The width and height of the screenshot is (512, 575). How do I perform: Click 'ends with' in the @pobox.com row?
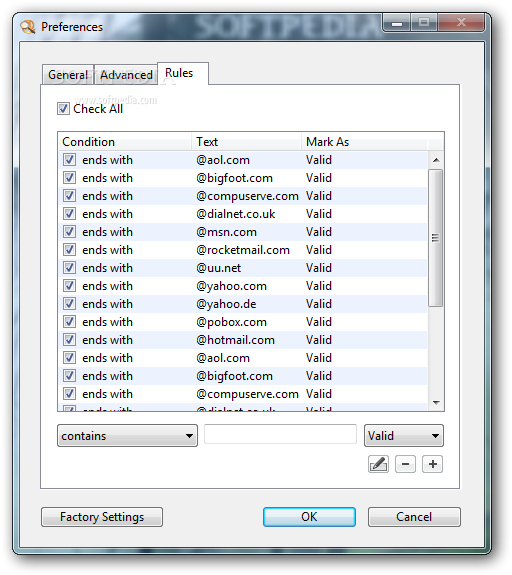[x=107, y=322]
